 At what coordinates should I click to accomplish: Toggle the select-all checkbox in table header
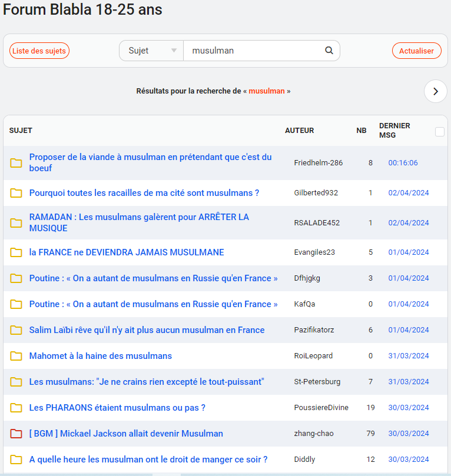click(439, 132)
